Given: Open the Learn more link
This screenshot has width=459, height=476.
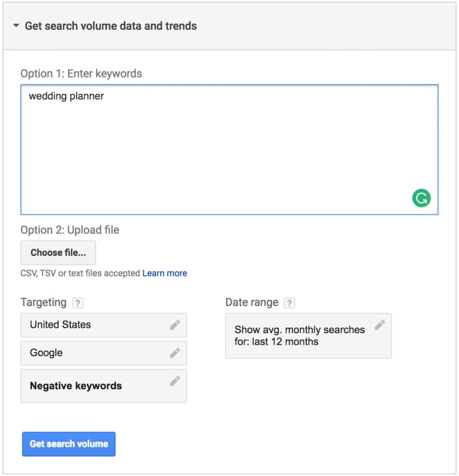Looking at the screenshot, I should (165, 273).
